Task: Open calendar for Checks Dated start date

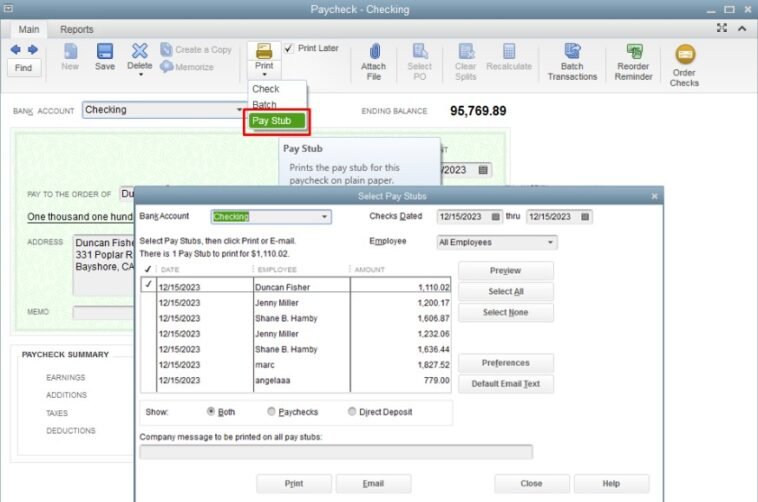Action: click(x=496, y=217)
